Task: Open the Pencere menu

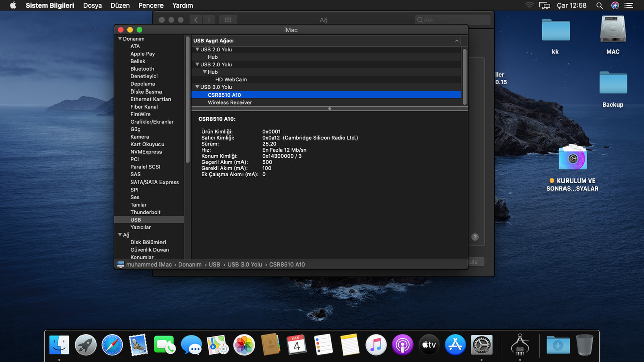Action: [151, 5]
